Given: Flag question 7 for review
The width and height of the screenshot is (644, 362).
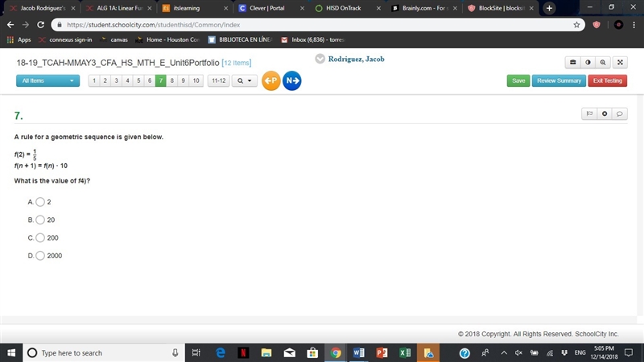Looking at the screenshot, I should [x=589, y=113].
